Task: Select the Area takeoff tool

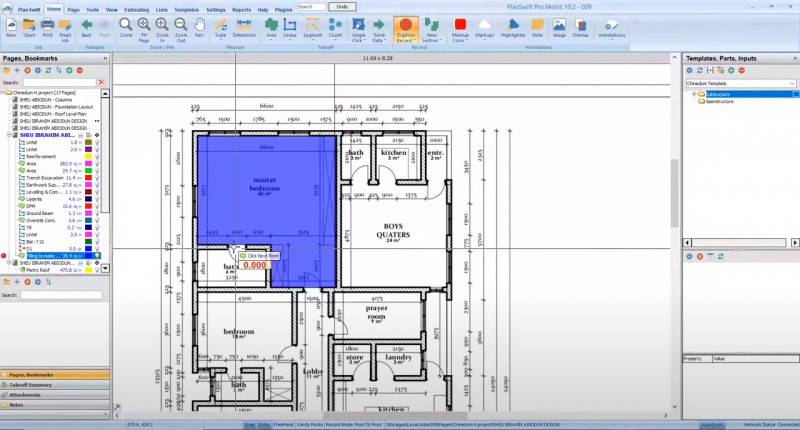Action: coord(272,26)
